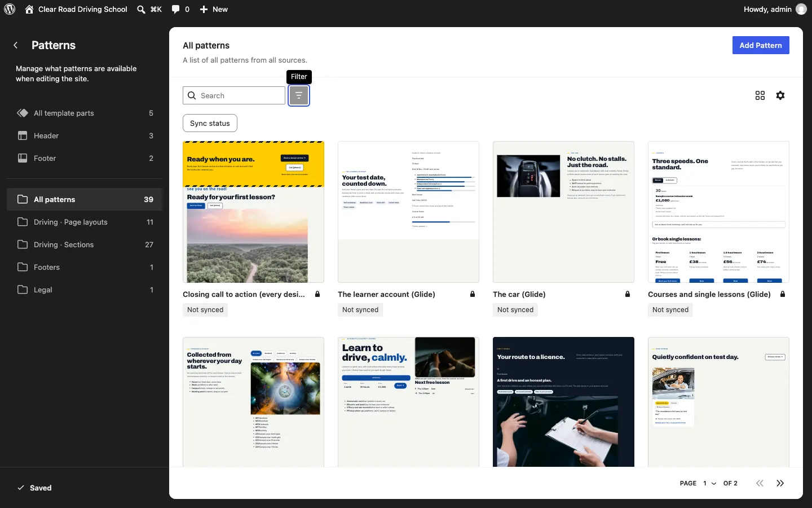Open Closing call to action pattern thumbnail

pos(253,212)
